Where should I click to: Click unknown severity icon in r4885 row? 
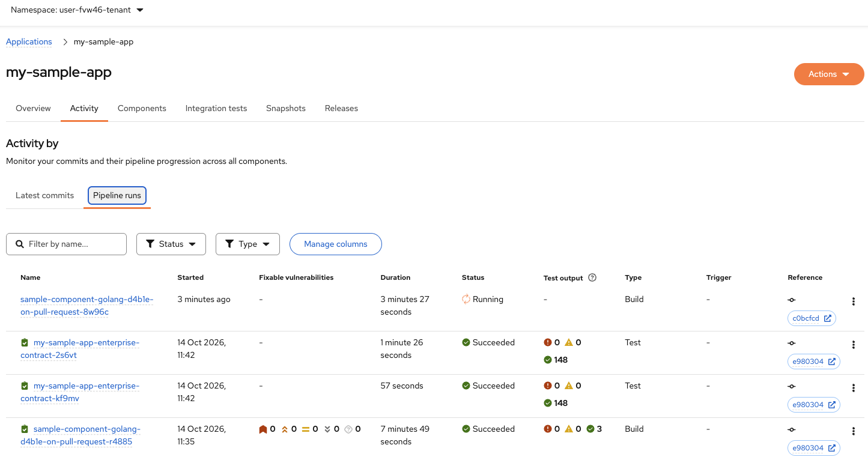coord(348,429)
